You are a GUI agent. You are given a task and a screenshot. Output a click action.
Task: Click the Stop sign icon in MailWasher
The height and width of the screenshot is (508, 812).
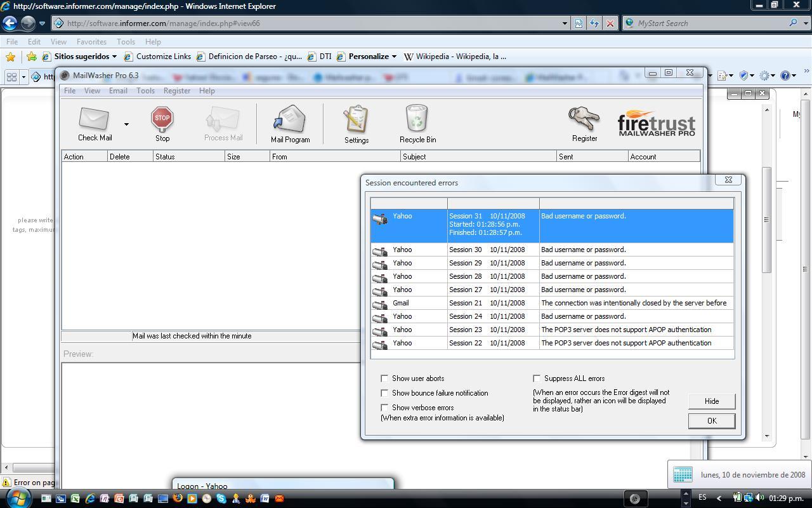point(162,119)
